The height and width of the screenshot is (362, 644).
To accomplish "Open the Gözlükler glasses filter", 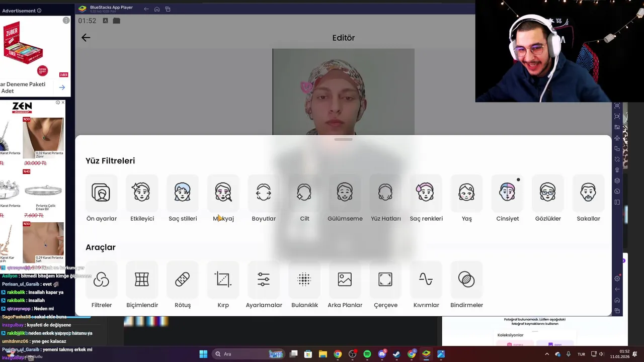I will click(548, 198).
